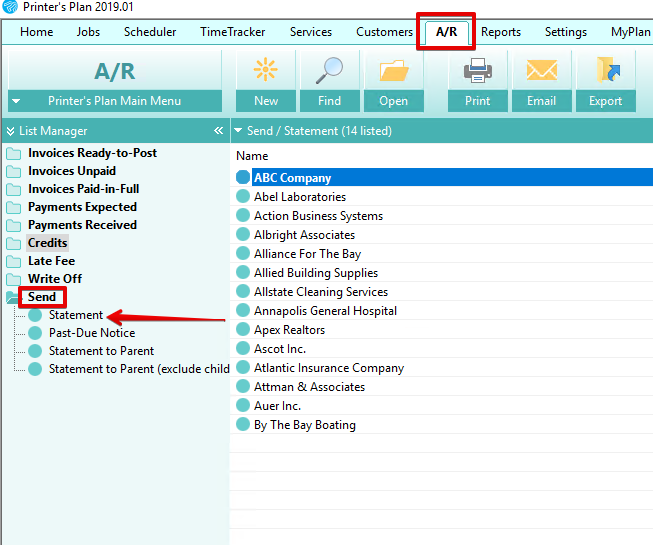Click the teal circle beside Abel Laboratories
The width and height of the screenshot is (653, 545).
coord(243,197)
